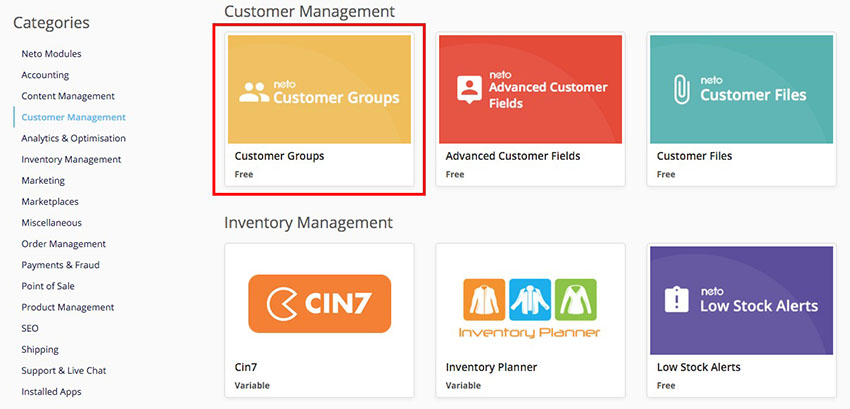This screenshot has width=850, height=409.
Task: Open the Cin7 logo card
Action: point(319,303)
